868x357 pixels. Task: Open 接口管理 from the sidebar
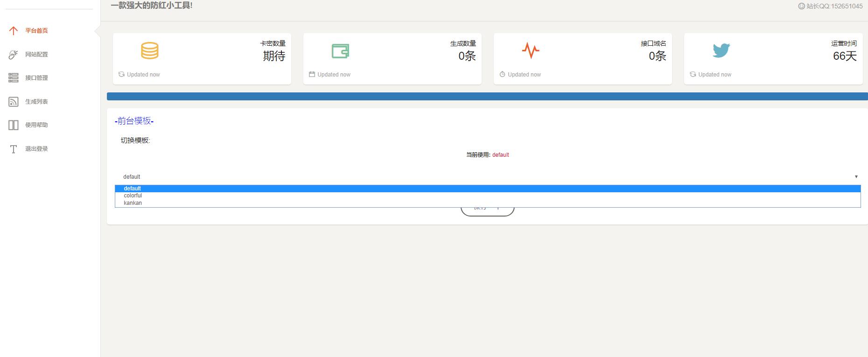(36, 78)
